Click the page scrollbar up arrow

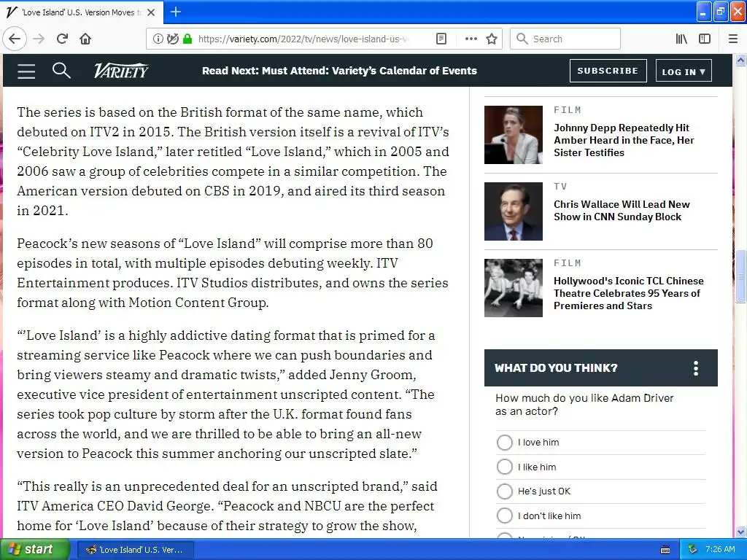pos(740,60)
